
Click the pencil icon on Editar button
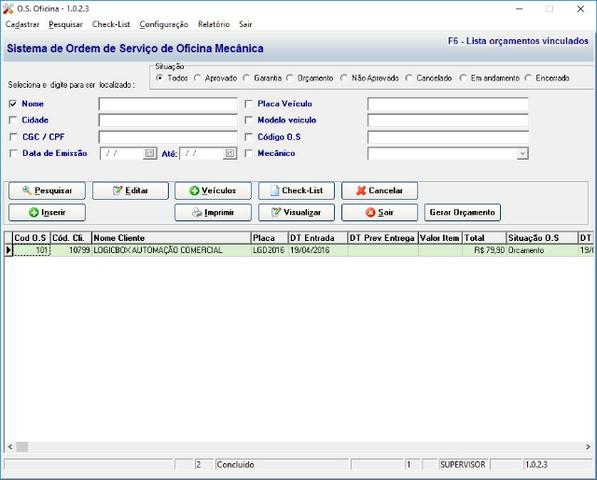[118, 190]
